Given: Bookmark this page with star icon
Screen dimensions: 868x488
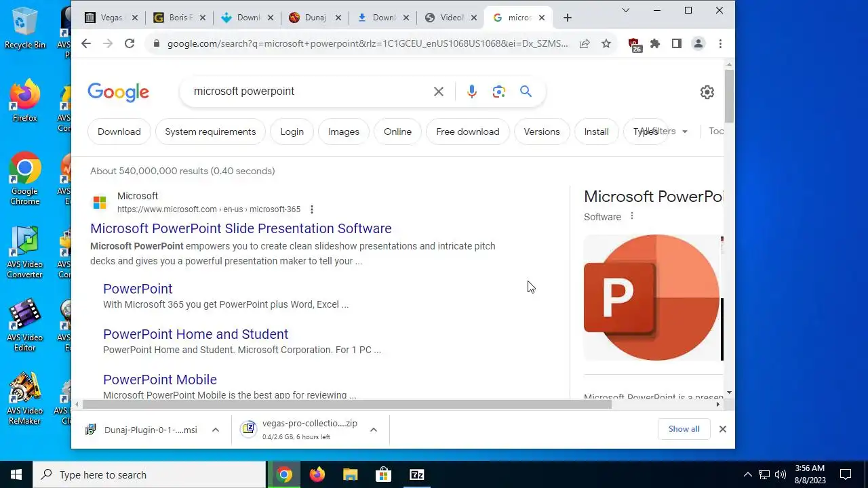Looking at the screenshot, I should pyautogui.click(x=606, y=43).
